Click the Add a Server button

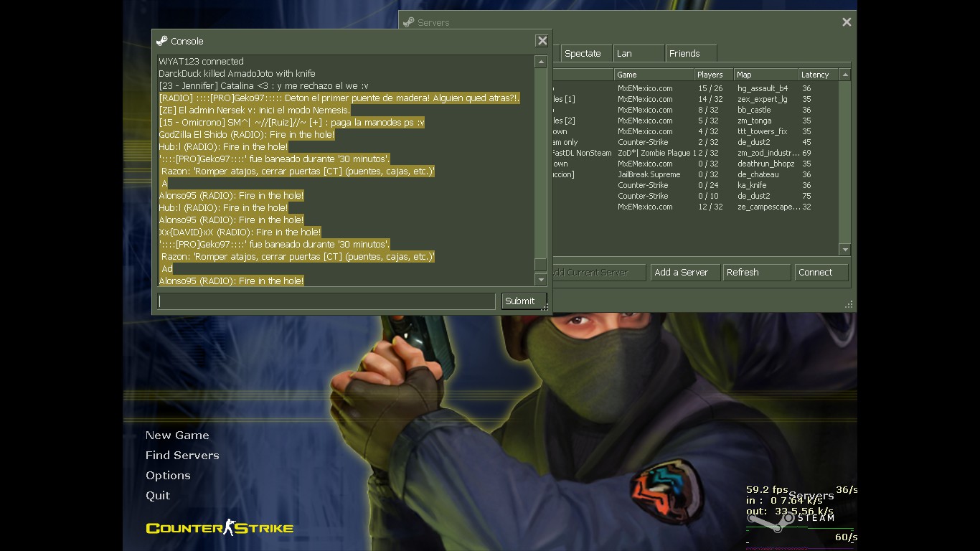tap(685, 273)
